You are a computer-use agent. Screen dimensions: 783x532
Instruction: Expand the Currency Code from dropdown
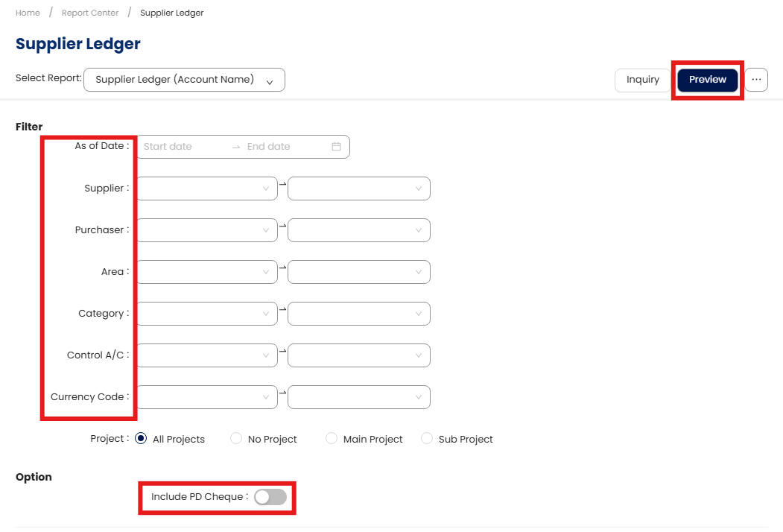click(206, 397)
